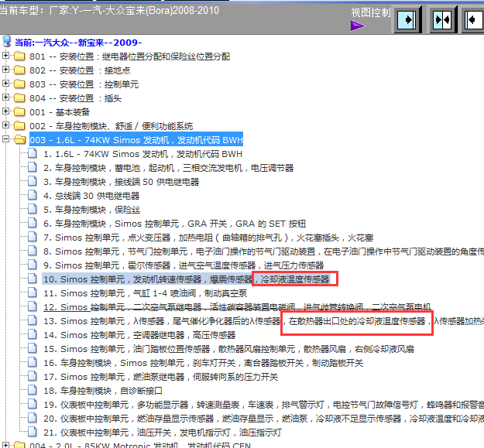The height and width of the screenshot is (448, 484).
Task: Click the page icon of item 2. 蓄电池
Action: point(33,167)
